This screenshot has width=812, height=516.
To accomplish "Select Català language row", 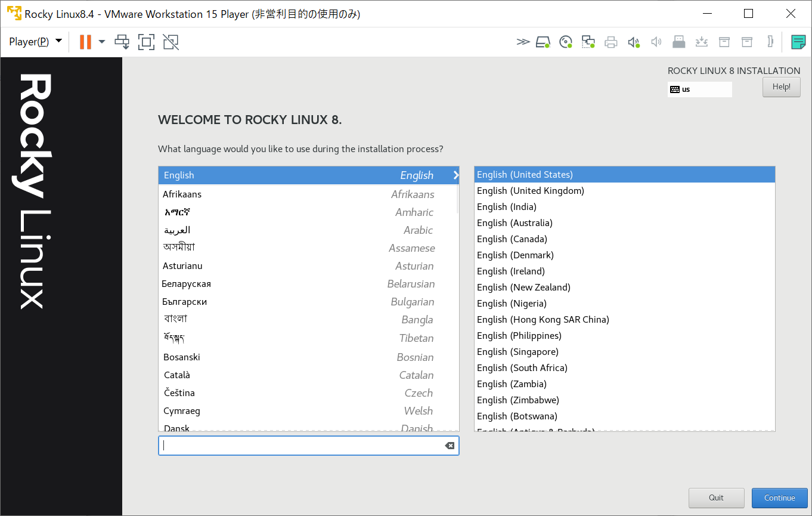I will pos(309,375).
